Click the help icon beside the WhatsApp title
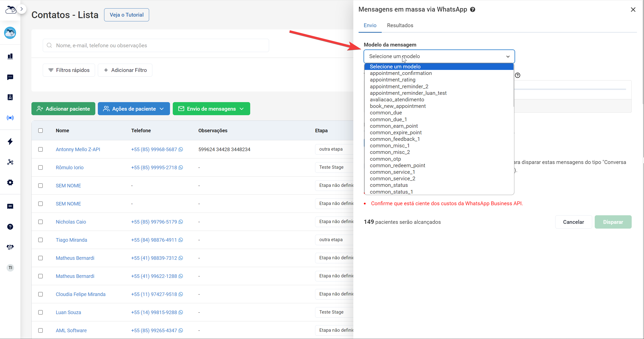The image size is (644, 339). (473, 10)
